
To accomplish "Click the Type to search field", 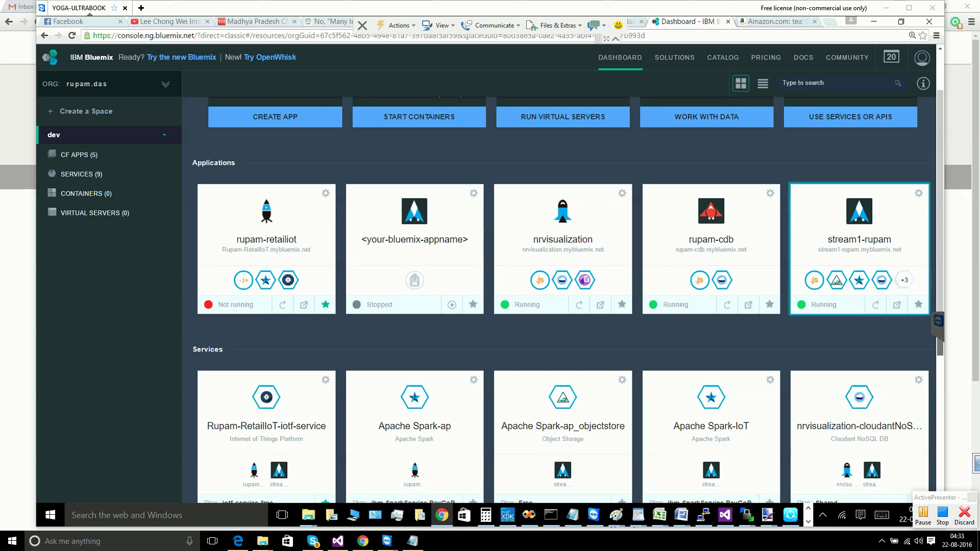I will pos(837,83).
